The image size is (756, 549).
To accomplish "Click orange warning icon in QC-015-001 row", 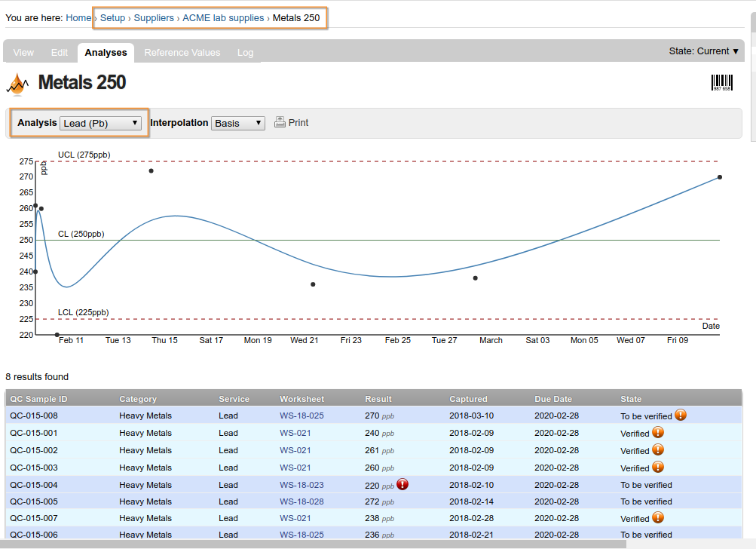I will tap(658, 432).
